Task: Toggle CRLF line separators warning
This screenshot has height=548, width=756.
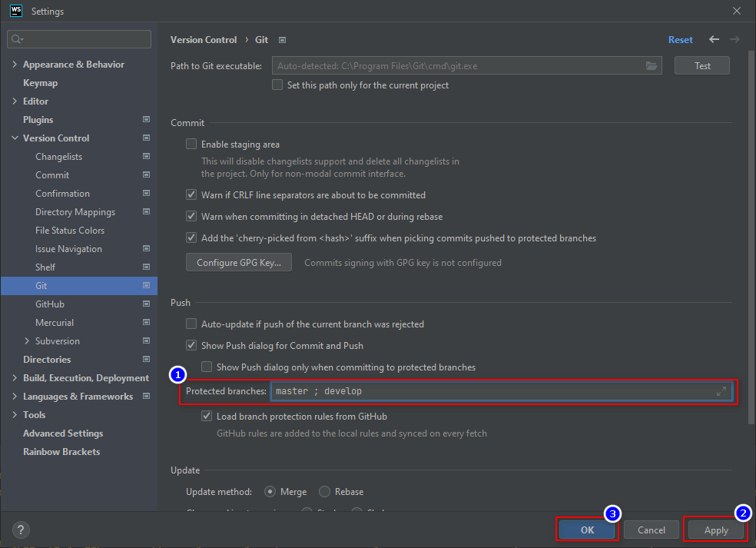Action: (x=191, y=194)
